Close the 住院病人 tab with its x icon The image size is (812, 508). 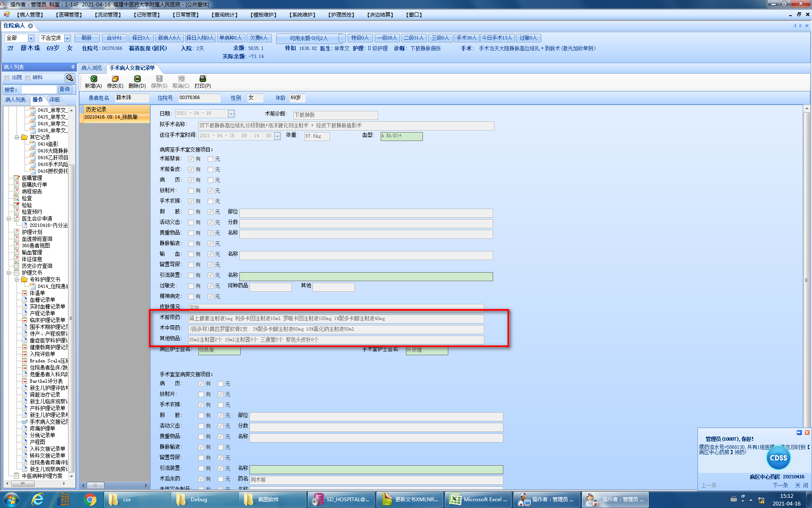pos(30,26)
